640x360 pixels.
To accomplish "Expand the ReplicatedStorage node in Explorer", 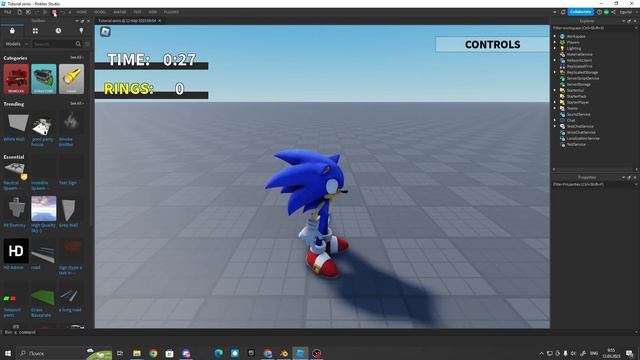I will pos(555,72).
